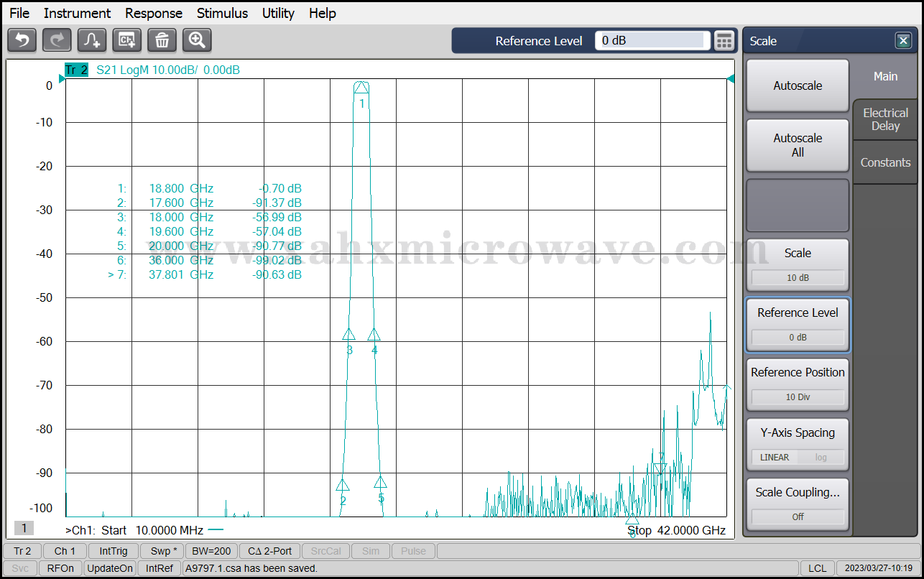
Task: Click the Ch 1 status bar button
Action: (x=65, y=551)
